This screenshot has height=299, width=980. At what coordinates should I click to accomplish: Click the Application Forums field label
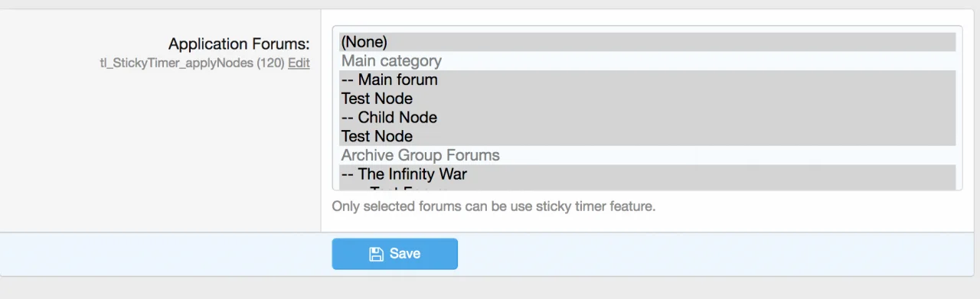pyautogui.click(x=239, y=44)
